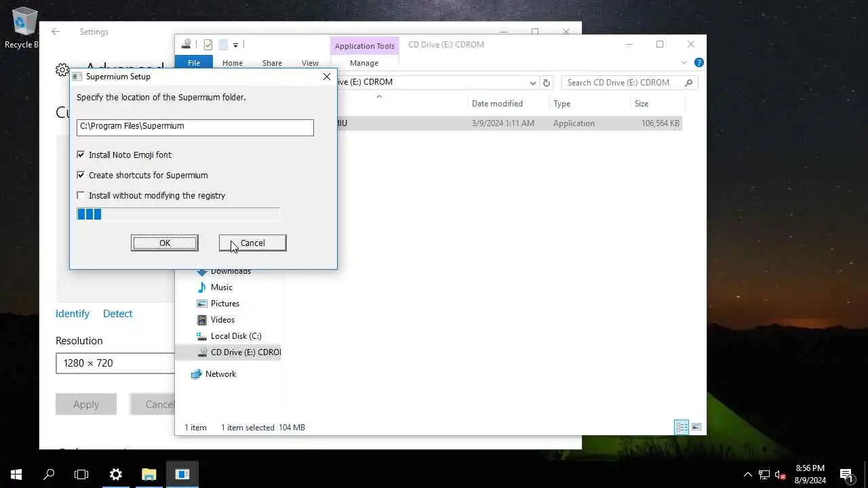Click the network tray icon
Viewport: 868px width, 488px height.
(x=764, y=474)
